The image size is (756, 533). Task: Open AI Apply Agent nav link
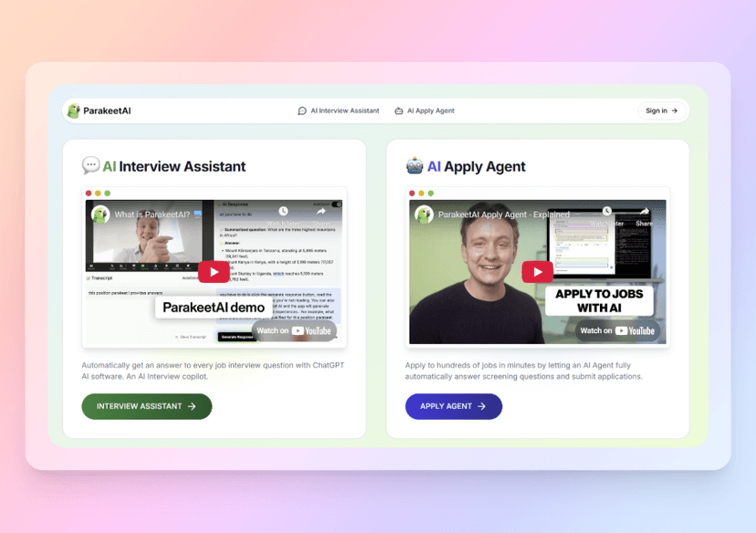pos(425,110)
